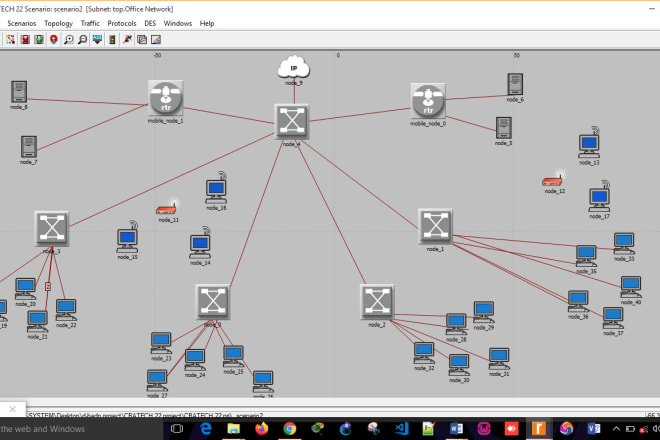Click the blue down-arrow import toolbar icon
The image size is (660, 440).
(97, 40)
